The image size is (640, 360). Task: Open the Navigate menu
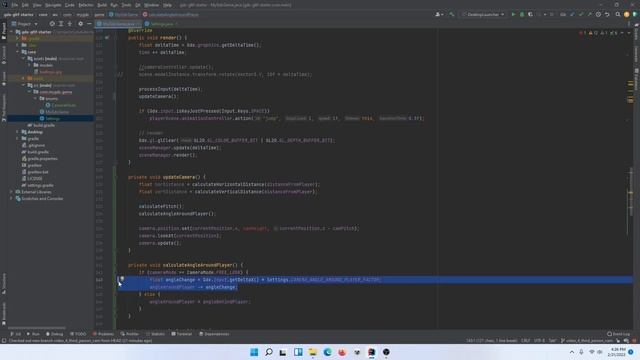tap(53, 5)
